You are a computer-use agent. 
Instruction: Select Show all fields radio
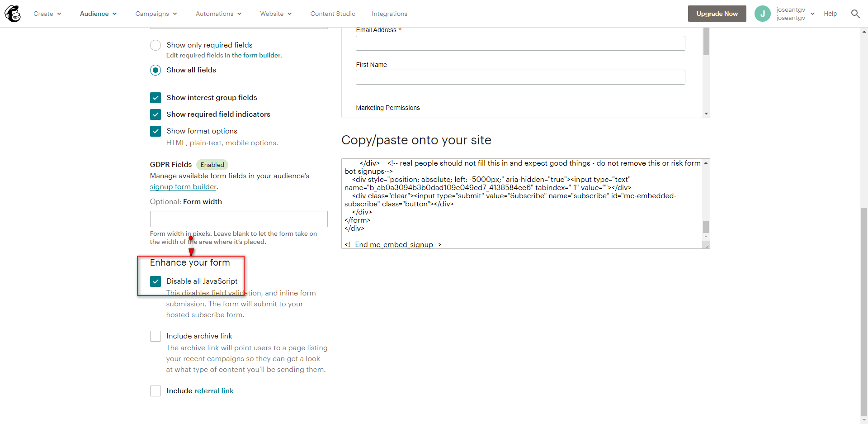pyautogui.click(x=156, y=70)
